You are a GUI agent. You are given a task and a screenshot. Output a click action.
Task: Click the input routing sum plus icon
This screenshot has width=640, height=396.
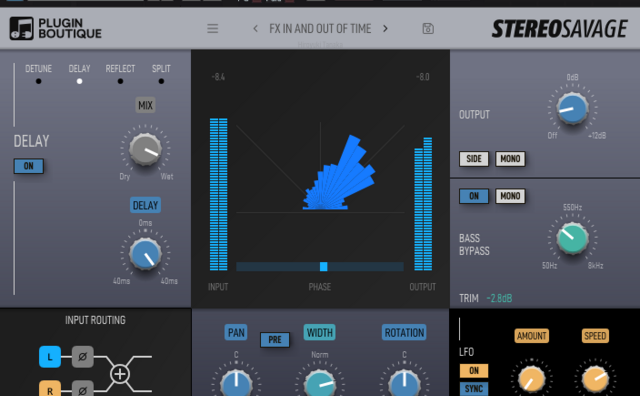coord(120,374)
